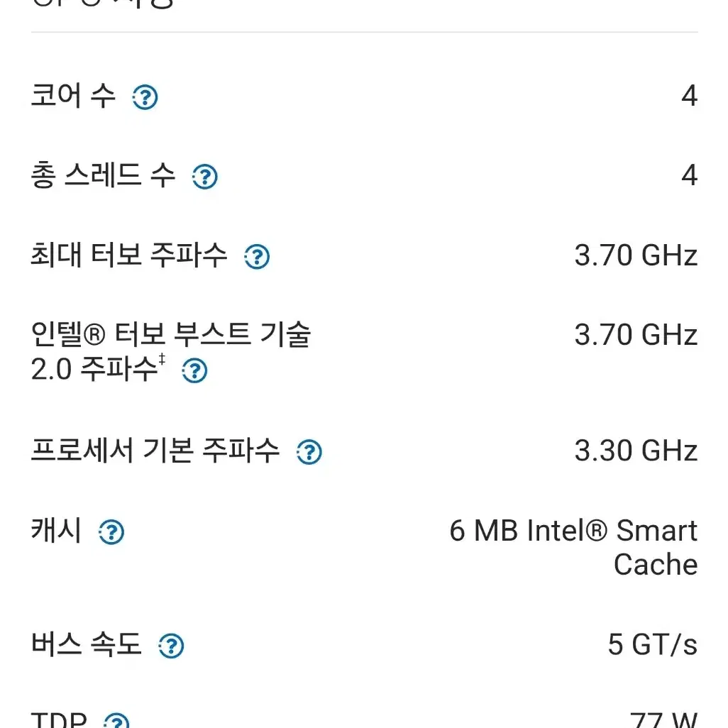Tap the 인텔® 터보 부스트 기술 label
This screenshot has width=728, height=728.
[171, 334]
